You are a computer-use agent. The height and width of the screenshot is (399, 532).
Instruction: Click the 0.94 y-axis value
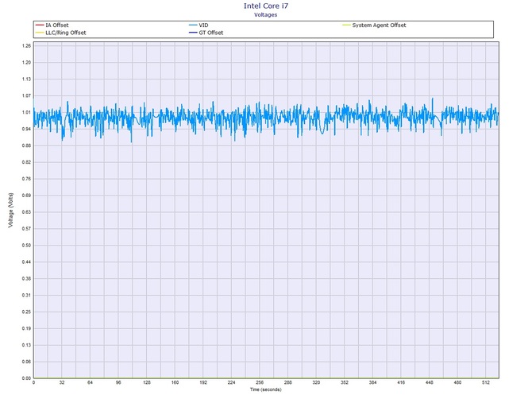coord(26,129)
